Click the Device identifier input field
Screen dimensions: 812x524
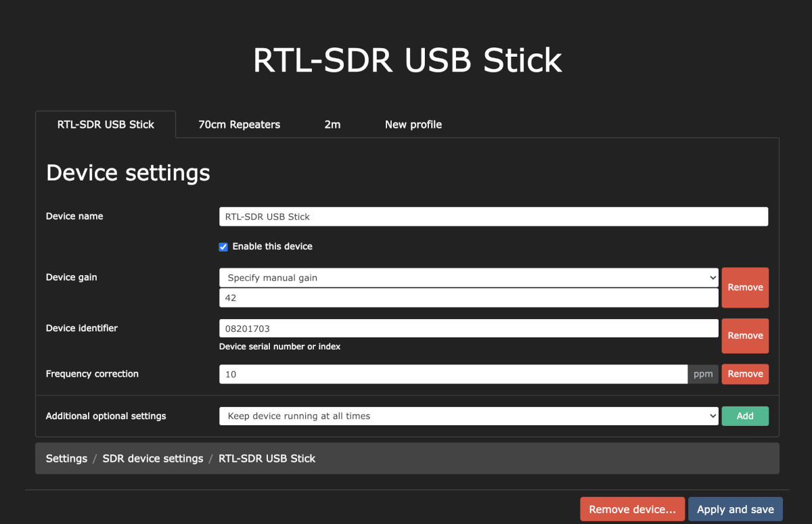(x=468, y=328)
